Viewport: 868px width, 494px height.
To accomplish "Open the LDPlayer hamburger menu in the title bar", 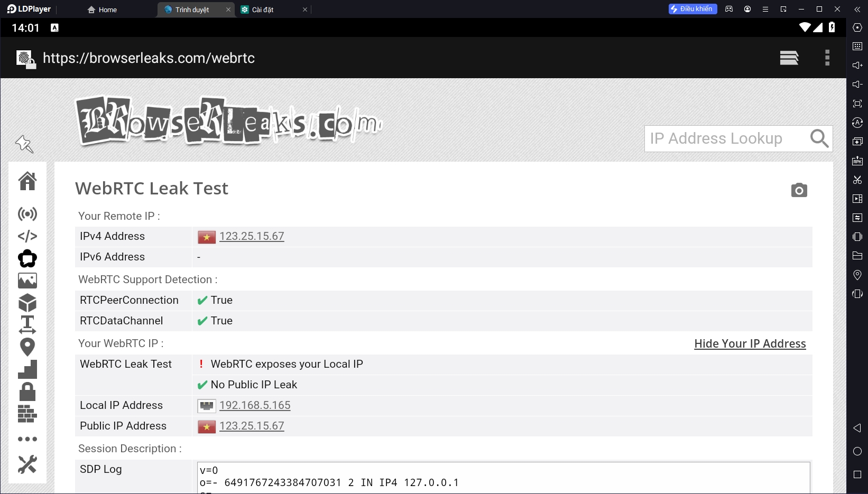I will click(765, 10).
